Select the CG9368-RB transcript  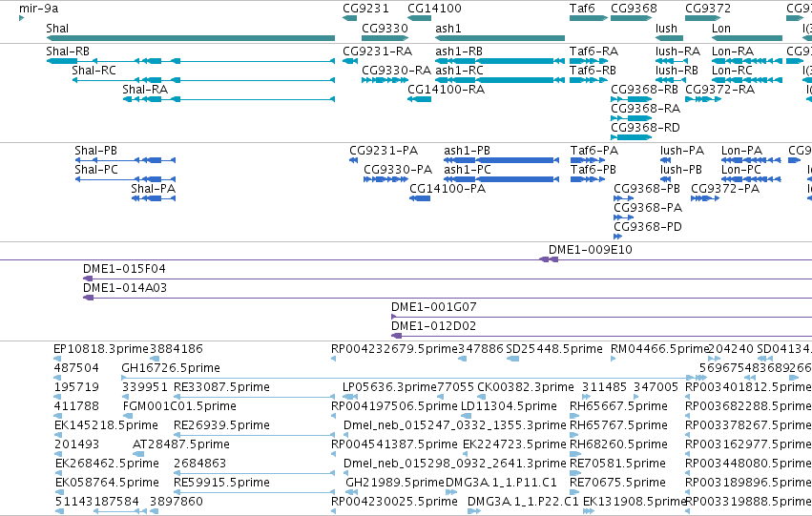click(x=632, y=99)
